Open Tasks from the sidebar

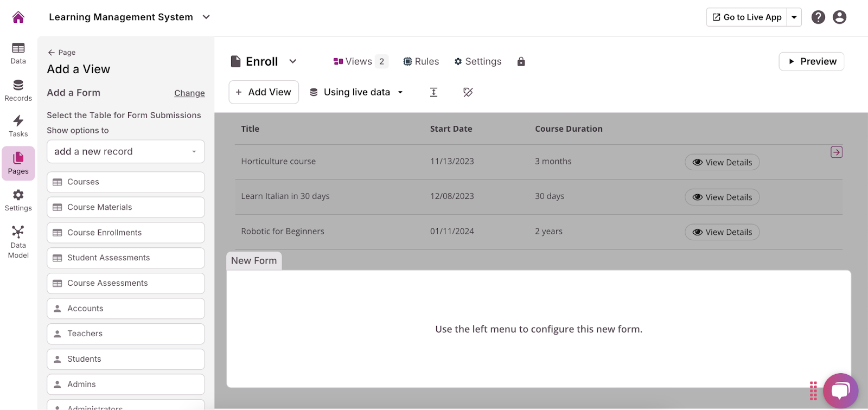[x=18, y=126]
